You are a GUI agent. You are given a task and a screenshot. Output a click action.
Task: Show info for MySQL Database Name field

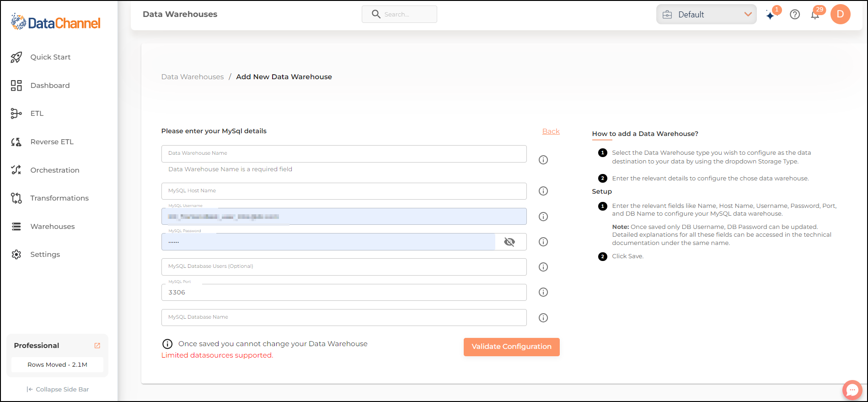coord(543,318)
